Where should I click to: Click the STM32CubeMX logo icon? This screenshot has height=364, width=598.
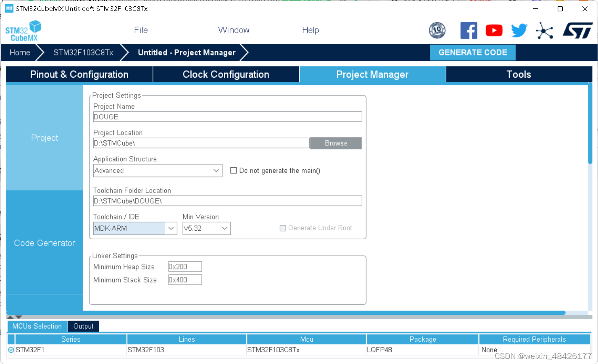pyautogui.click(x=23, y=31)
